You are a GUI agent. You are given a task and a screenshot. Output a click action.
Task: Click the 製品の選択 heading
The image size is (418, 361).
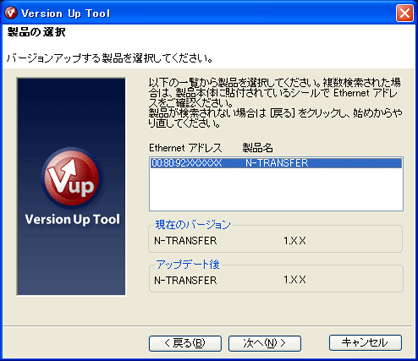pyautogui.click(x=36, y=32)
